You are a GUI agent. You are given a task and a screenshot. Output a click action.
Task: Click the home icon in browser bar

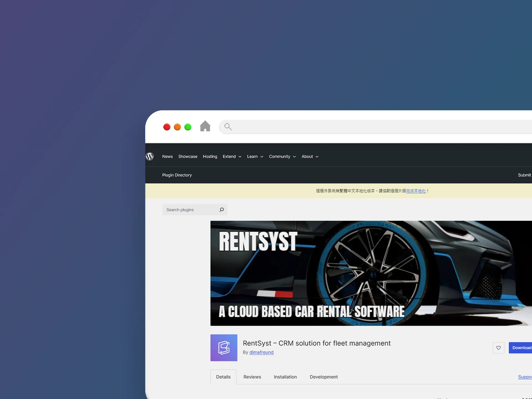pos(205,126)
